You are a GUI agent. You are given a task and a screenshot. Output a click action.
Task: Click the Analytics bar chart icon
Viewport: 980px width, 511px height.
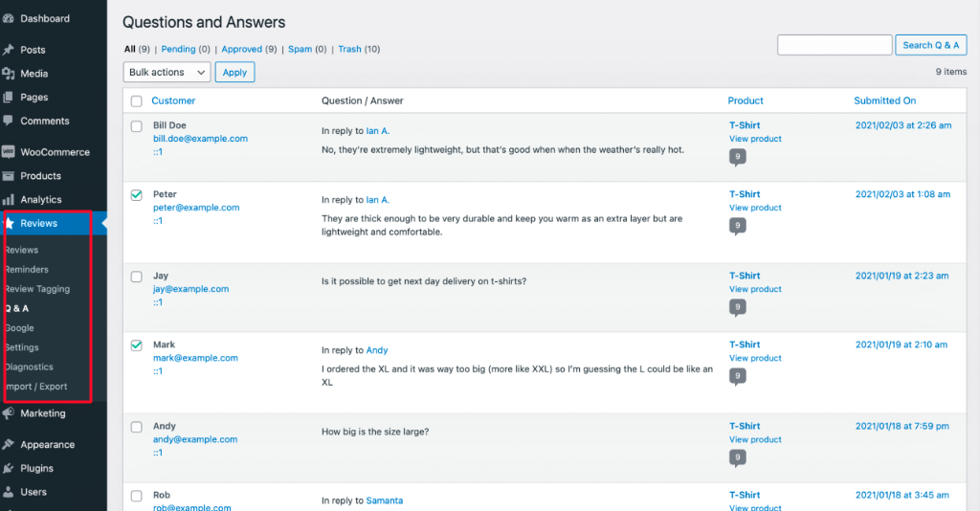click(8, 200)
